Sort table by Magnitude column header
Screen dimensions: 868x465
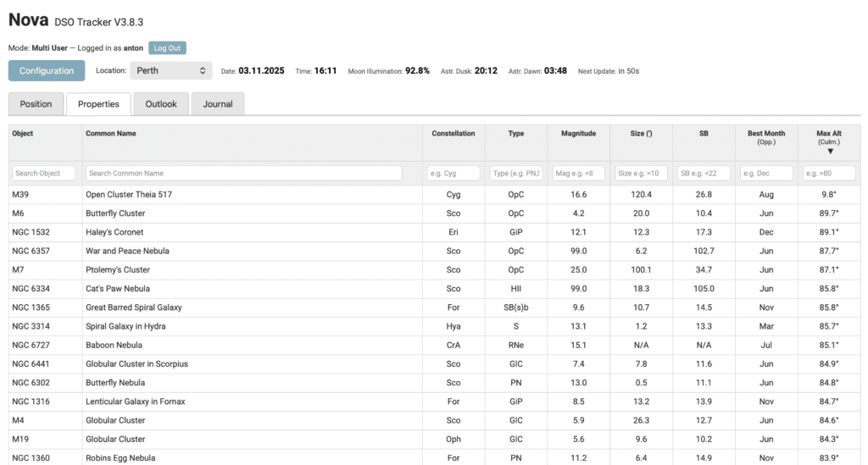pos(579,134)
